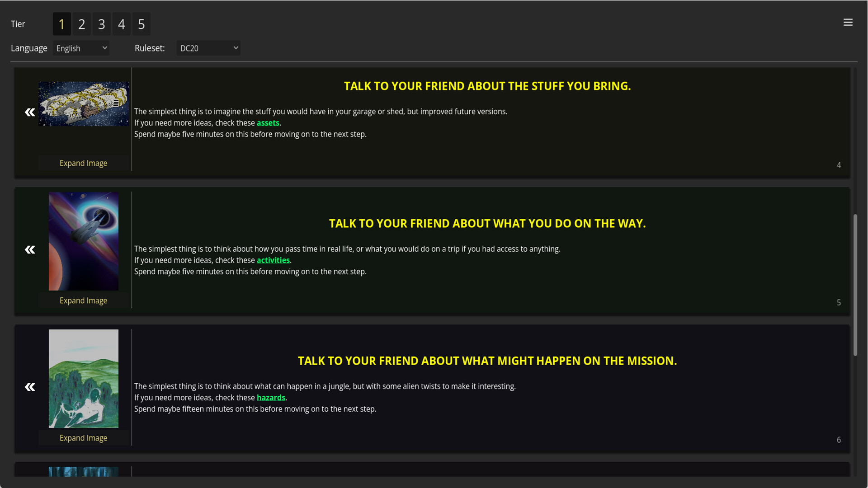Image resolution: width=868 pixels, height=488 pixels.
Task: Select Tier 5
Action: click(x=141, y=24)
